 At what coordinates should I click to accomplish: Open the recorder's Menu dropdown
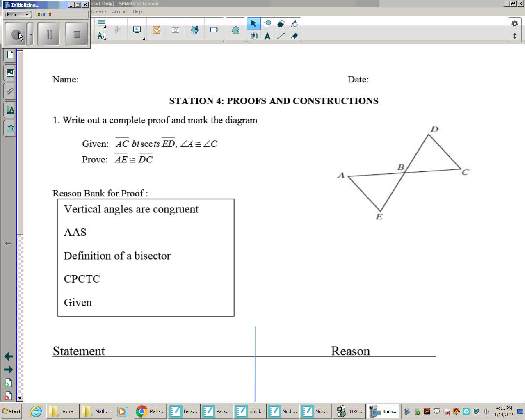[18, 15]
